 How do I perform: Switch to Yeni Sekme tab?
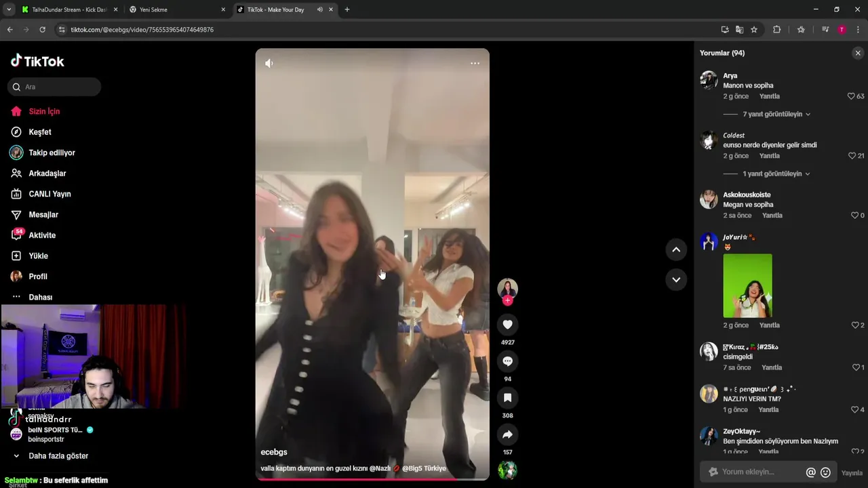[x=178, y=9]
